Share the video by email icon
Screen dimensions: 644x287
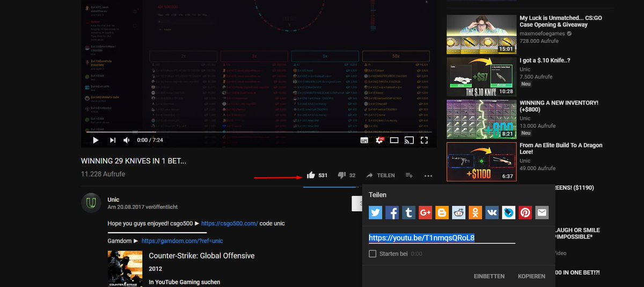(542, 213)
